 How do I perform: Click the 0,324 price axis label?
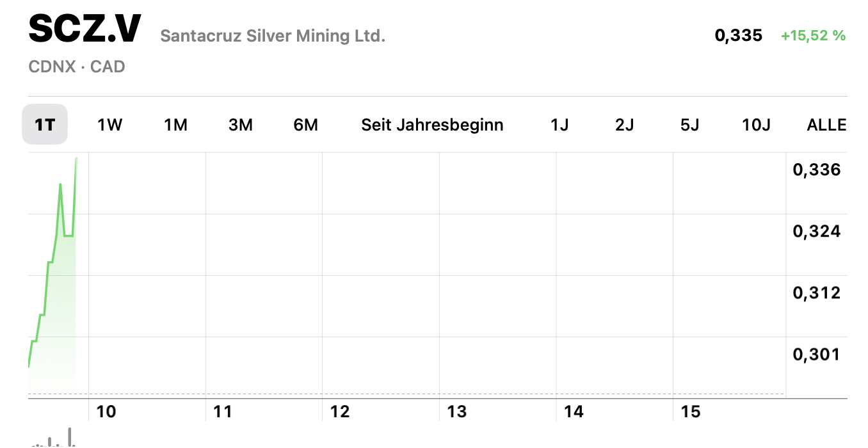(816, 231)
